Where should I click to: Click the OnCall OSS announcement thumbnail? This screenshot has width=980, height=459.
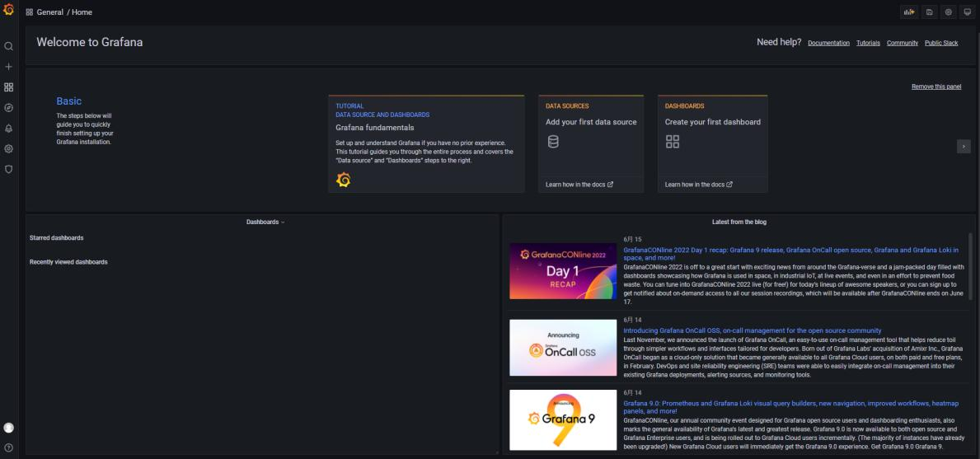click(x=563, y=348)
